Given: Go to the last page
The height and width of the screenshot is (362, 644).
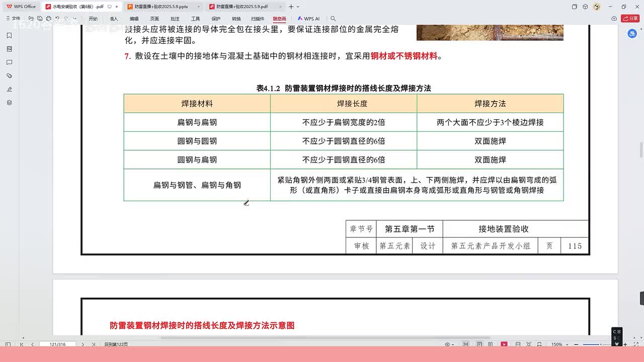Looking at the screenshot, I should tap(94, 344).
